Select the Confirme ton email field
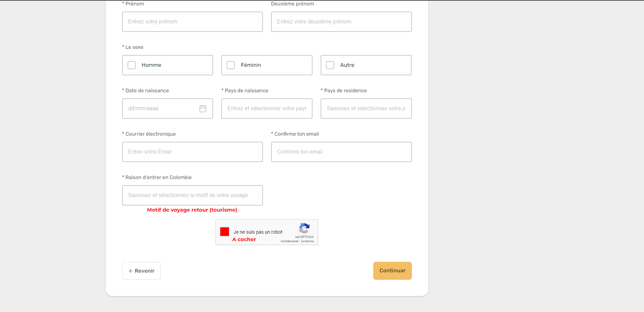This screenshot has width=644, height=312. 341,152
